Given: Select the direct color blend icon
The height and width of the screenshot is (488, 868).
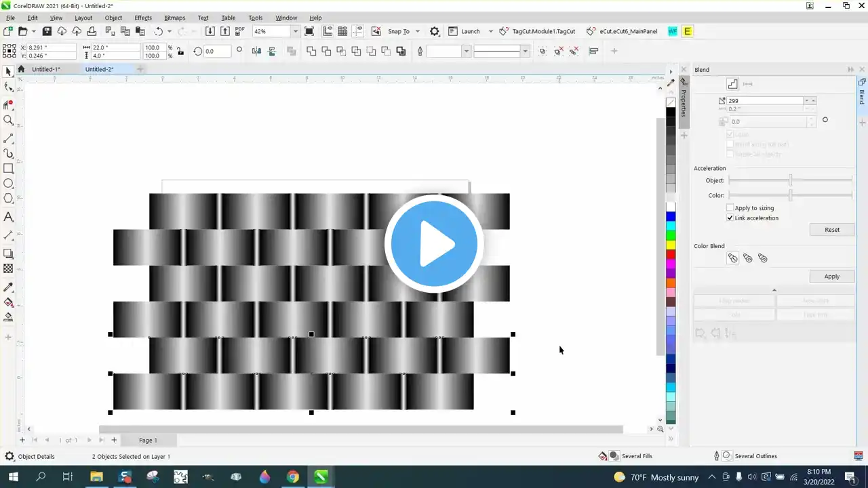Looking at the screenshot, I should click(x=732, y=258).
